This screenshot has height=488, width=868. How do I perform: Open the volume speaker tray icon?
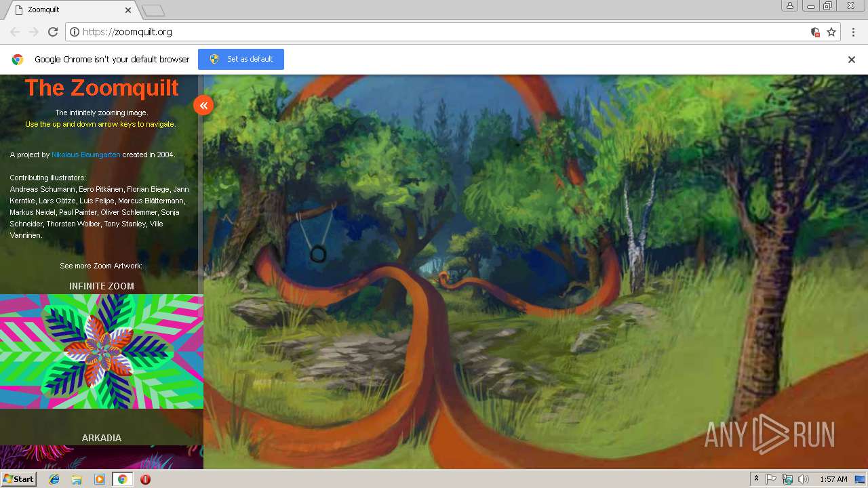804,479
